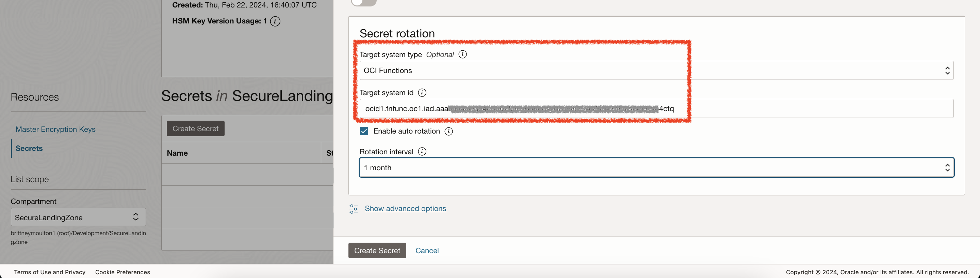Open Cookie Preferences in footer
Viewport: 980px width, 278px height.
tap(122, 272)
